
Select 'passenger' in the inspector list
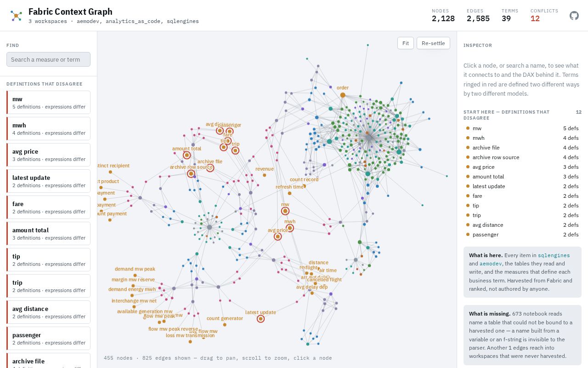coord(522,235)
